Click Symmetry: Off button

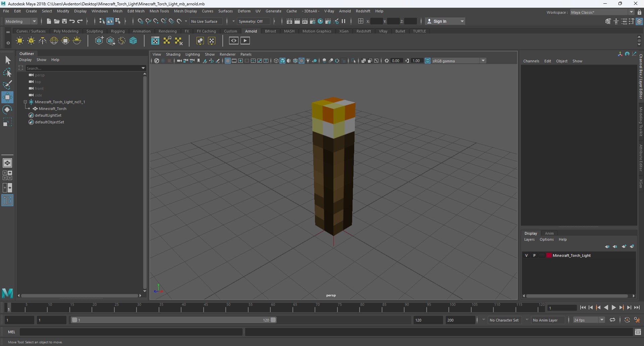pos(253,21)
